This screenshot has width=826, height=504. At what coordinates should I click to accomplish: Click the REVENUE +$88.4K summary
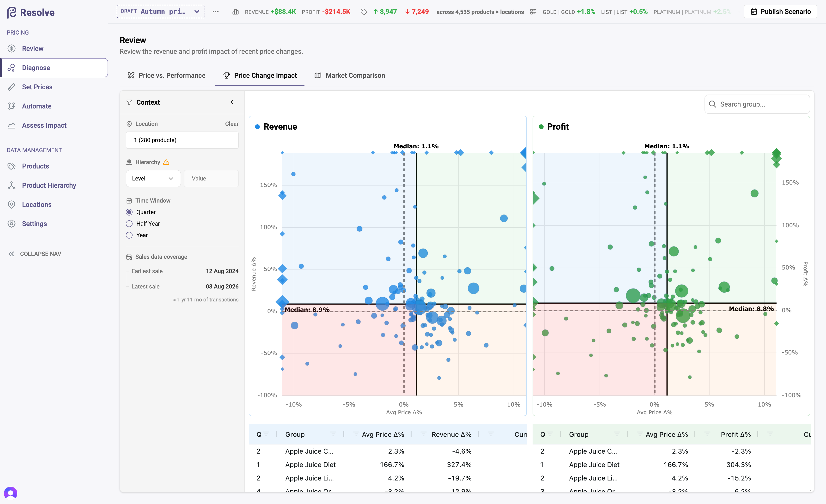coord(270,12)
